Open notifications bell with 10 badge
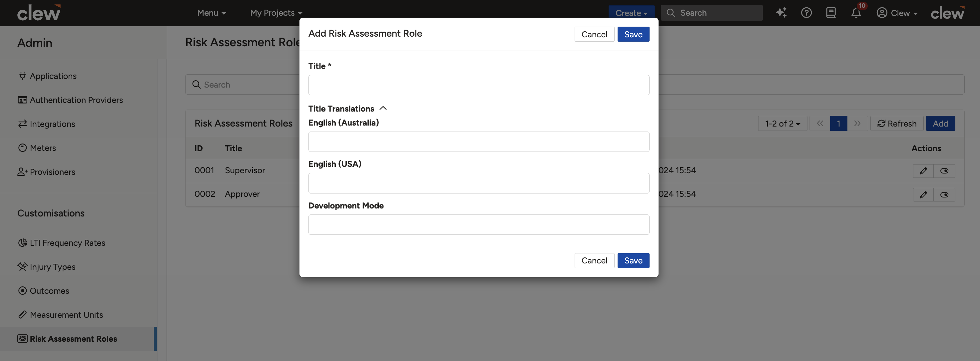This screenshot has height=361, width=980. (x=856, y=13)
